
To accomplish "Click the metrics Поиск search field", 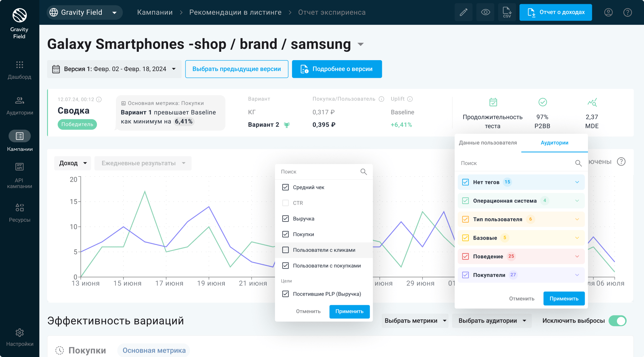I will (319, 172).
